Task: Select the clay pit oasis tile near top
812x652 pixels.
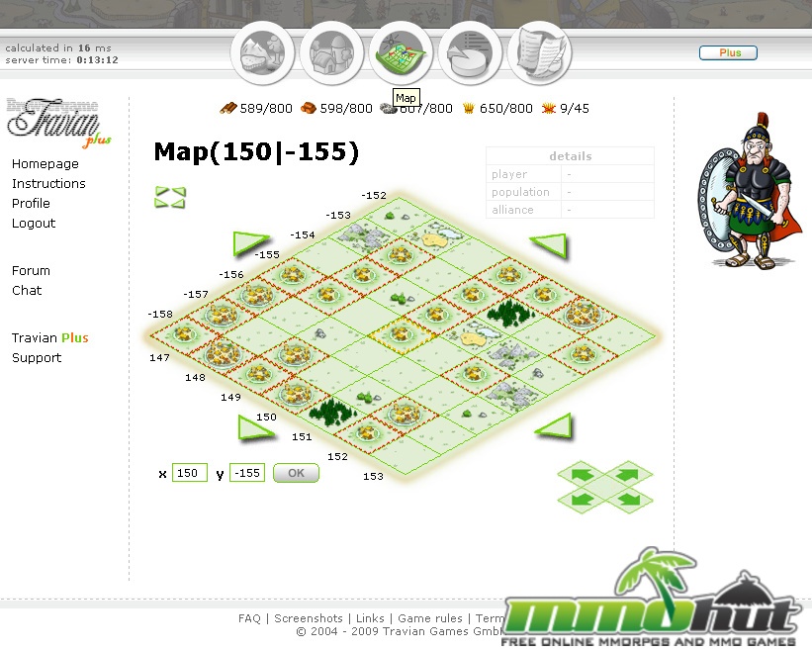Action: [x=437, y=236]
